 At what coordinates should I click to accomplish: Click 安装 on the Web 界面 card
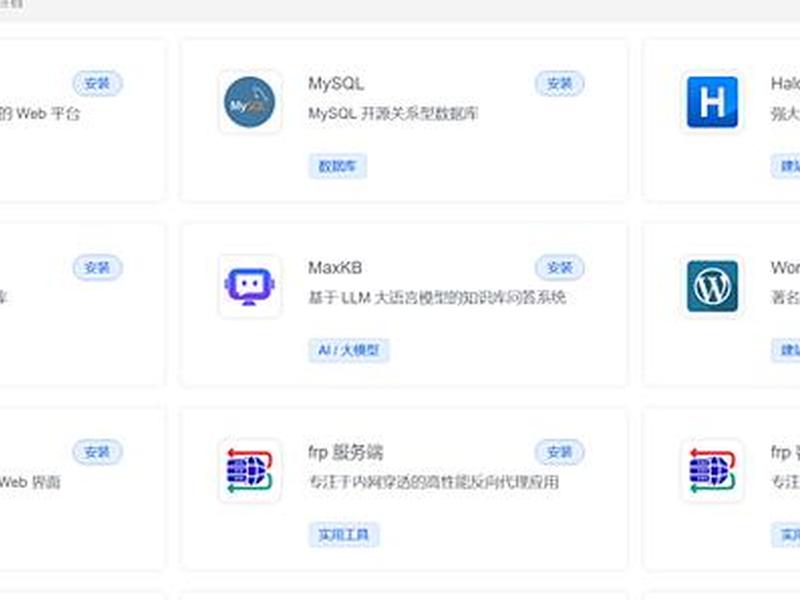97,452
